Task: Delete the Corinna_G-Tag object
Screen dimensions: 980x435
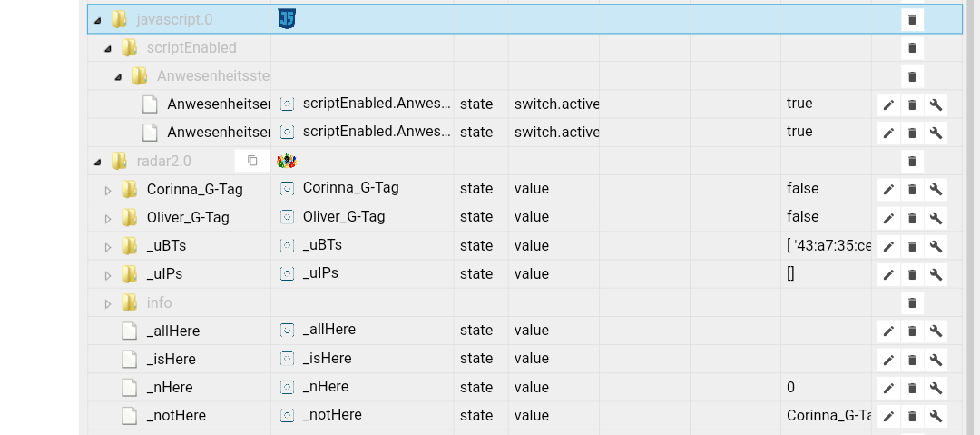Action: (x=912, y=190)
